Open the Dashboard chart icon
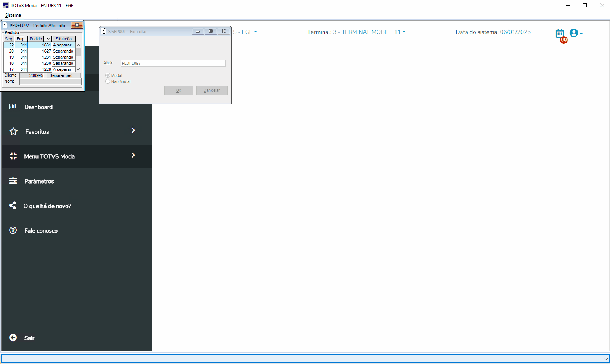This screenshot has width=610, height=364. pyautogui.click(x=13, y=107)
